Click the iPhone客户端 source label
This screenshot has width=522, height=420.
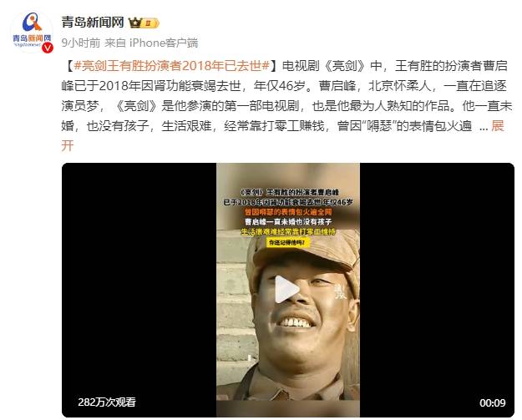tap(164, 43)
